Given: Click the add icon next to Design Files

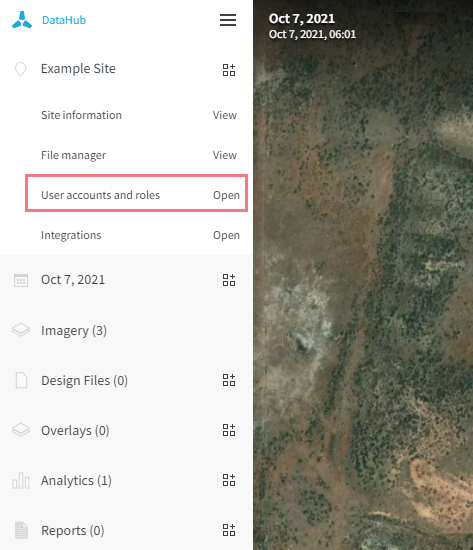Looking at the screenshot, I should (x=229, y=380).
